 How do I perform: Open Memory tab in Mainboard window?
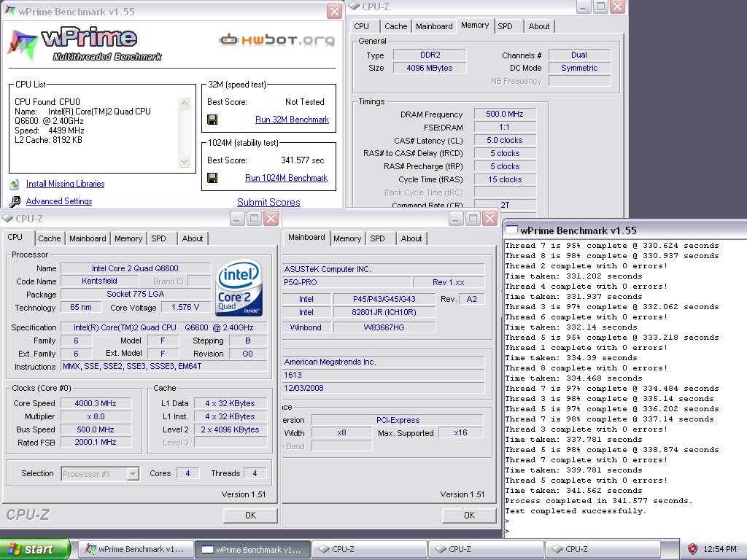click(x=347, y=238)
